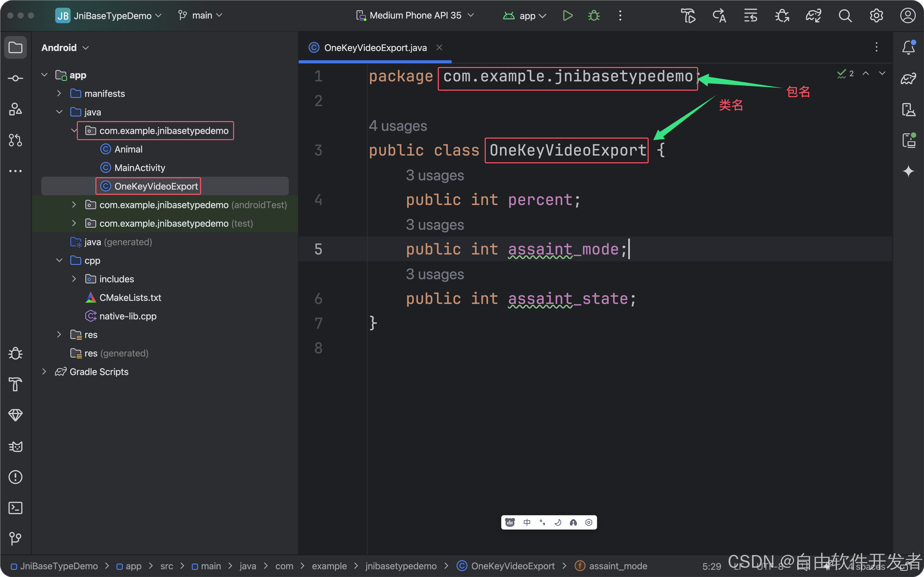Start debugging with the debug button
Screen dimensions: 924x577
(593, 15)
